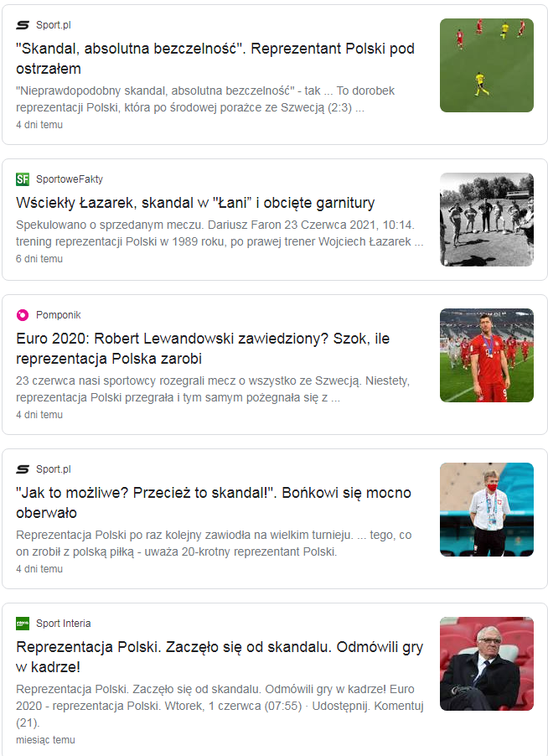Screen dimensions: 548x756
Task: Click the Sport.pl logo icon in the first article
Action: pyautogui.click(x=23, y=25)
